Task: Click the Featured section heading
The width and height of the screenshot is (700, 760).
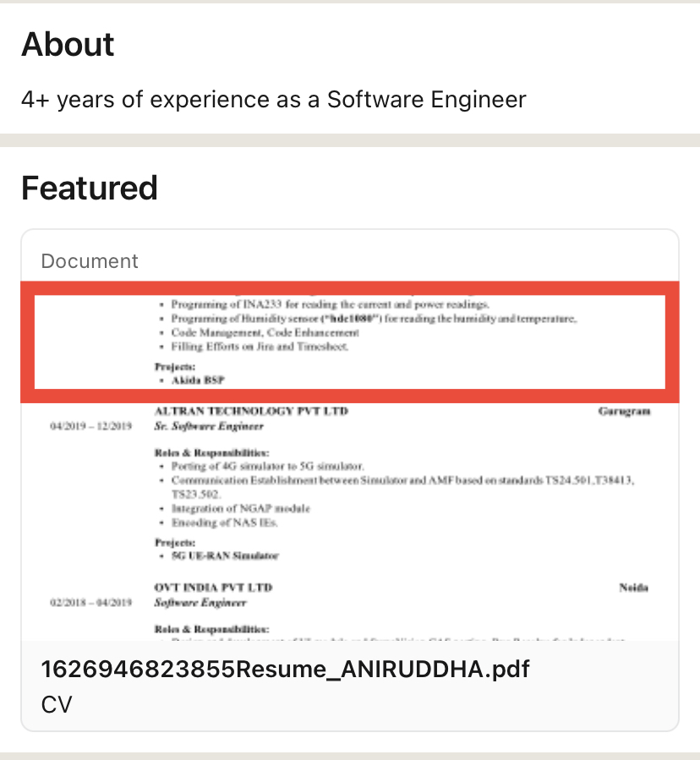Action: pos(90,187)
